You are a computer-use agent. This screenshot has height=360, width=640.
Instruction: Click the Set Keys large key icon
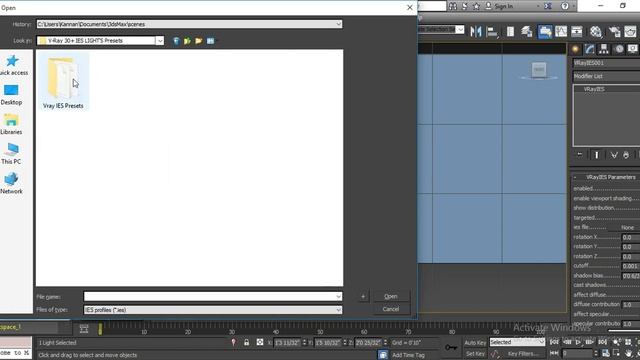tap(451, 347)
